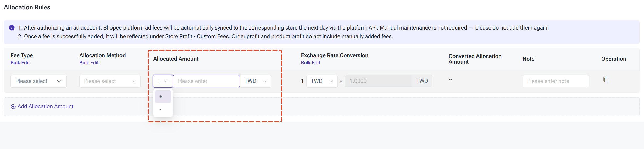
Task: Click the Please enter note field
Action: click(x=556, y=81)
